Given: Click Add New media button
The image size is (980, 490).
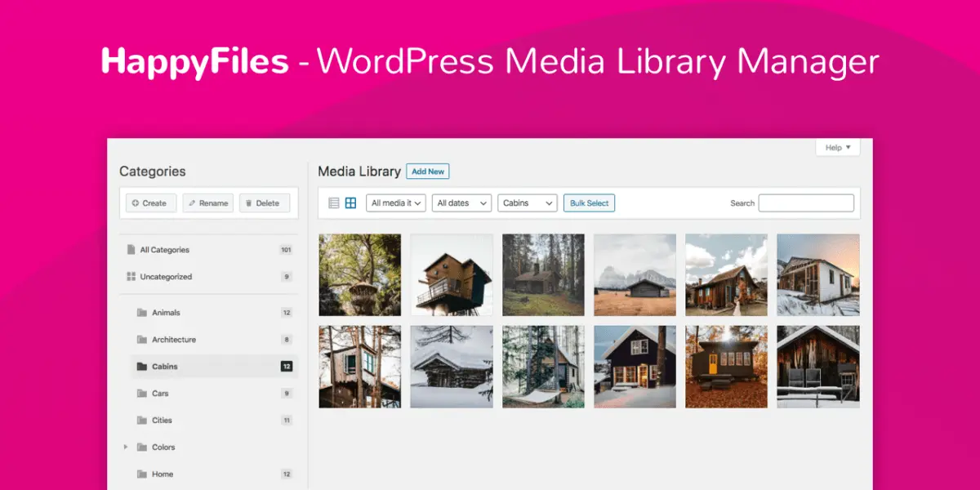Looking at the screenshot, I should 428,171.
